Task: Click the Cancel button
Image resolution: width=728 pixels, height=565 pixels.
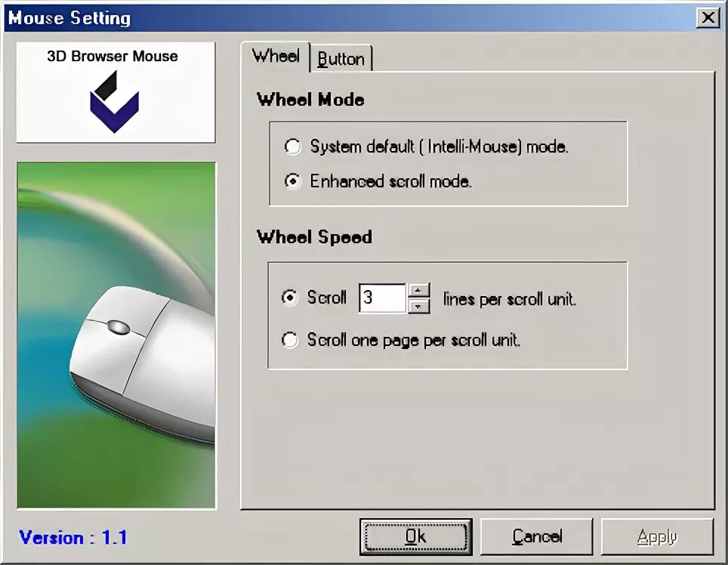Action: [537, 537]
